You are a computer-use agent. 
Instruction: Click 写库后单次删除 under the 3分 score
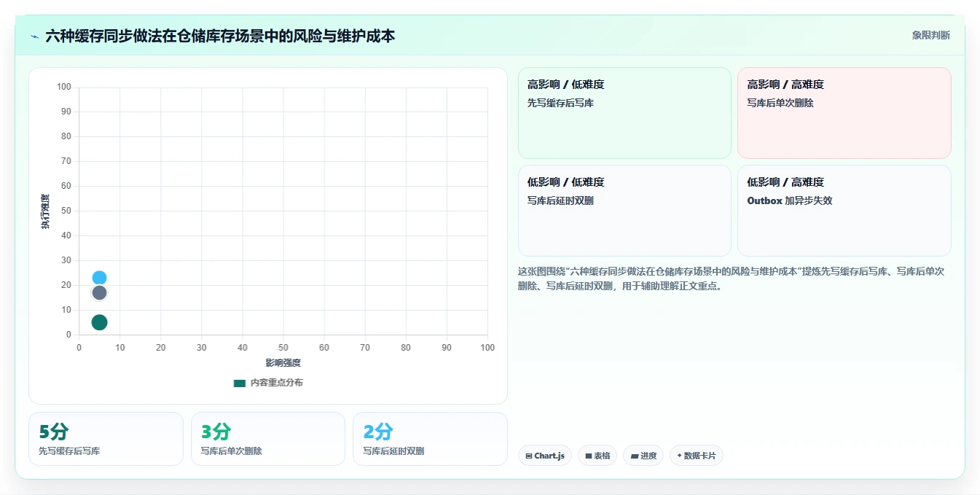(x=232, y=451)
